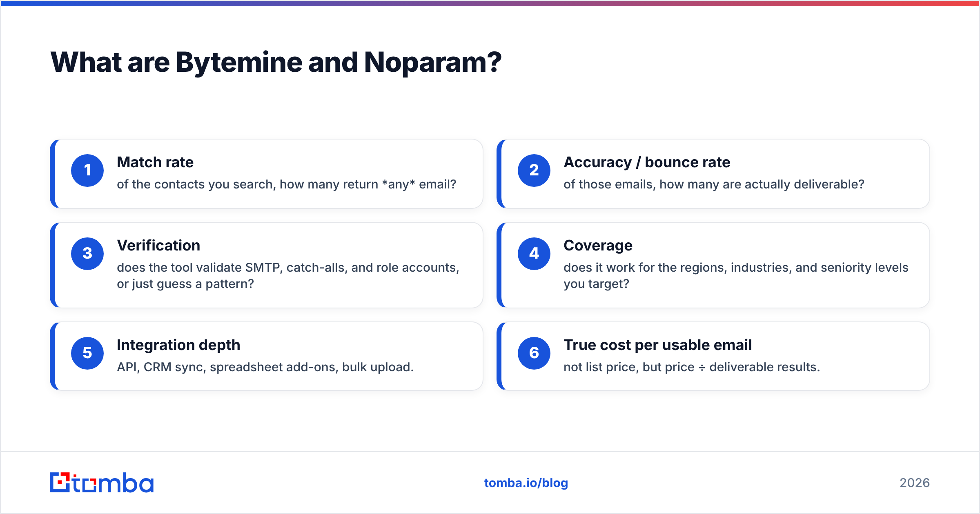Image resolution: width=980 pixels, height=514 pixels.
Task: Select the 'Match rate' heading
Action: tap(155, 162)
